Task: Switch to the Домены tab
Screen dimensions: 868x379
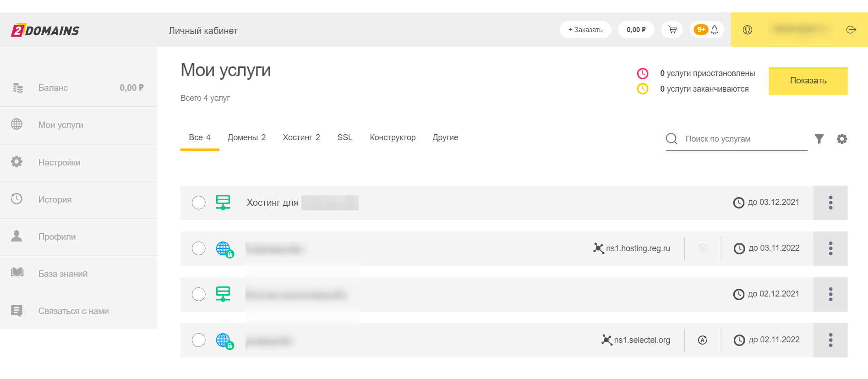Action: [x=246, y=137]
